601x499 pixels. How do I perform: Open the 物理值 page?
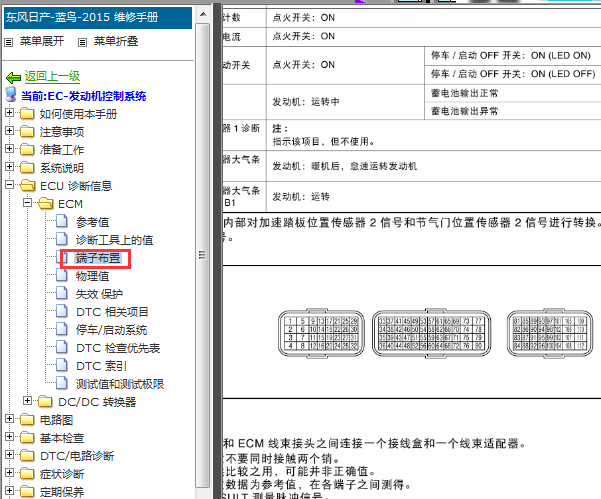click(92, 276)
